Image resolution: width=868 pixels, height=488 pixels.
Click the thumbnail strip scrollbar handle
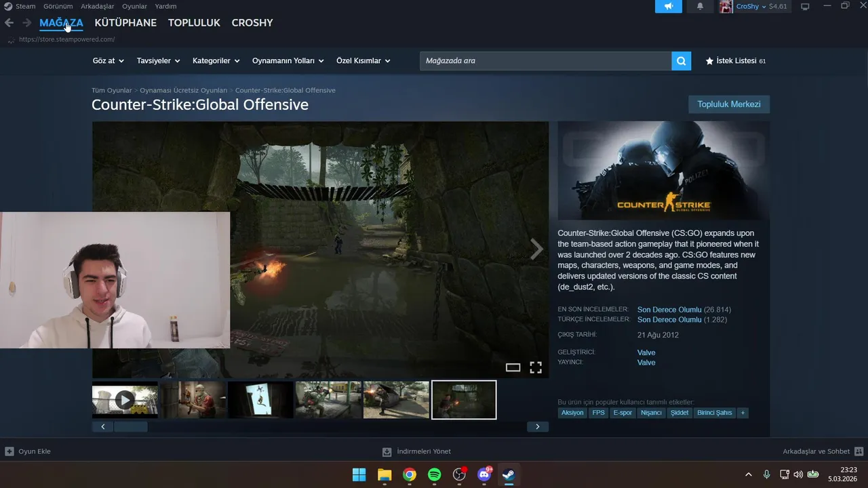130,426
